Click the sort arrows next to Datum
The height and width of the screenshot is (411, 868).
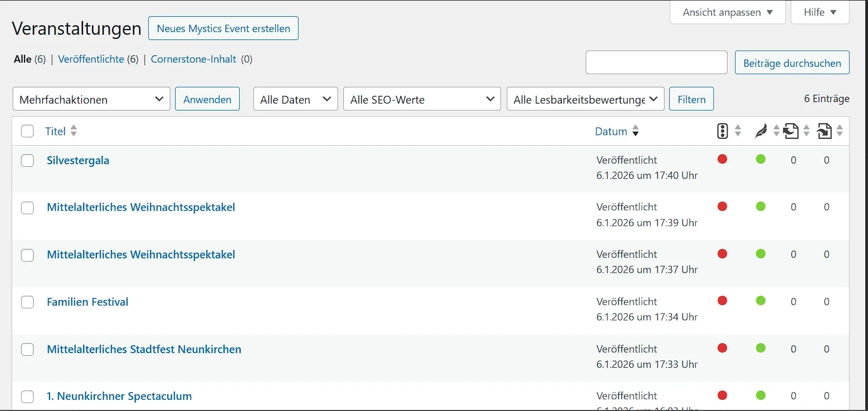[x=636, y=131]
